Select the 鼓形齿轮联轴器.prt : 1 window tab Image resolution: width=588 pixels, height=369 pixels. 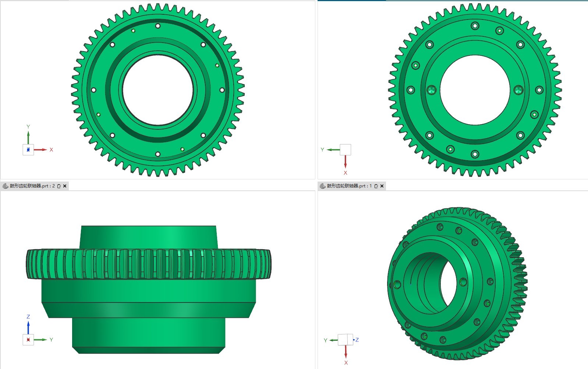[x=352, y=186]
